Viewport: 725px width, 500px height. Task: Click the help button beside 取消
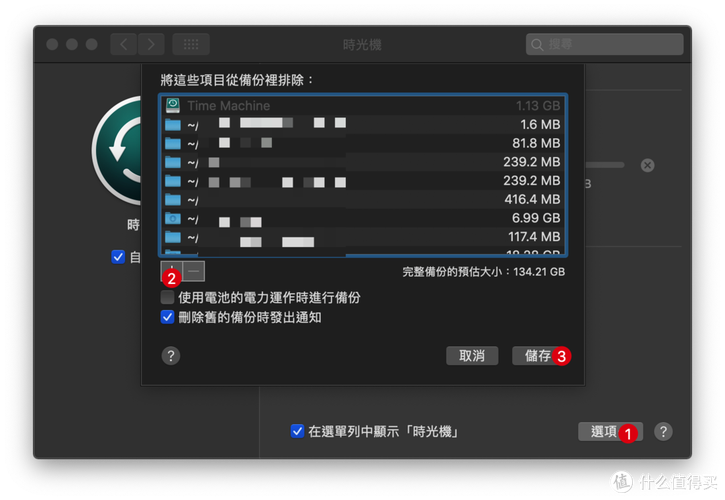171,355
